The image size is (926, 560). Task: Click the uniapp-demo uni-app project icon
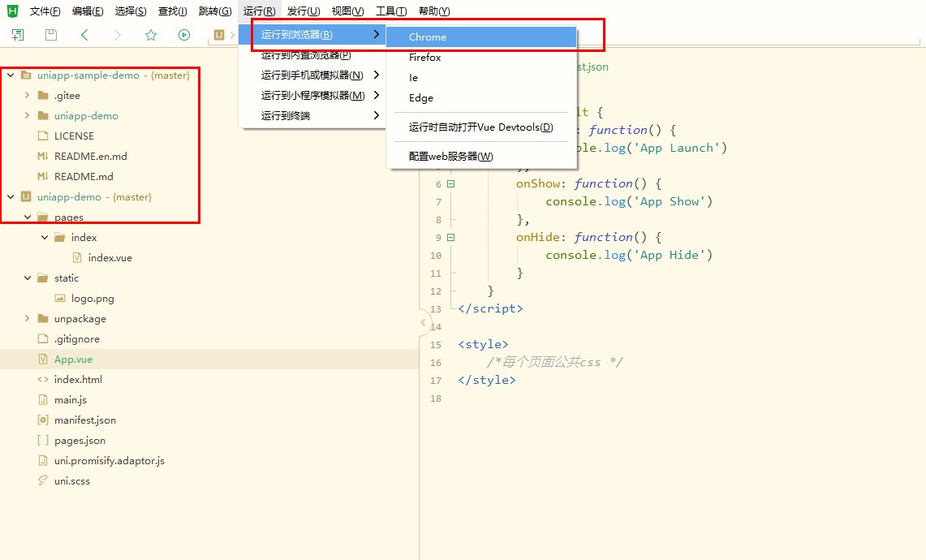point(26,196)
